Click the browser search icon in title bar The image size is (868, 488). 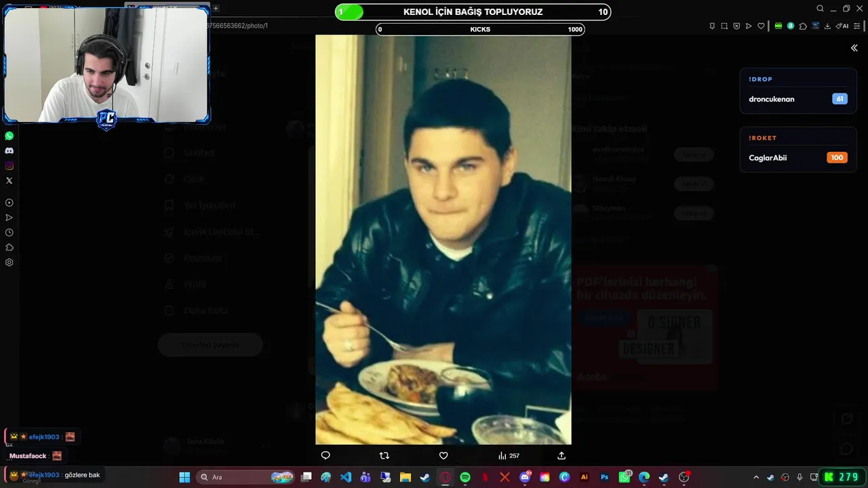click(x=820, y=9)
